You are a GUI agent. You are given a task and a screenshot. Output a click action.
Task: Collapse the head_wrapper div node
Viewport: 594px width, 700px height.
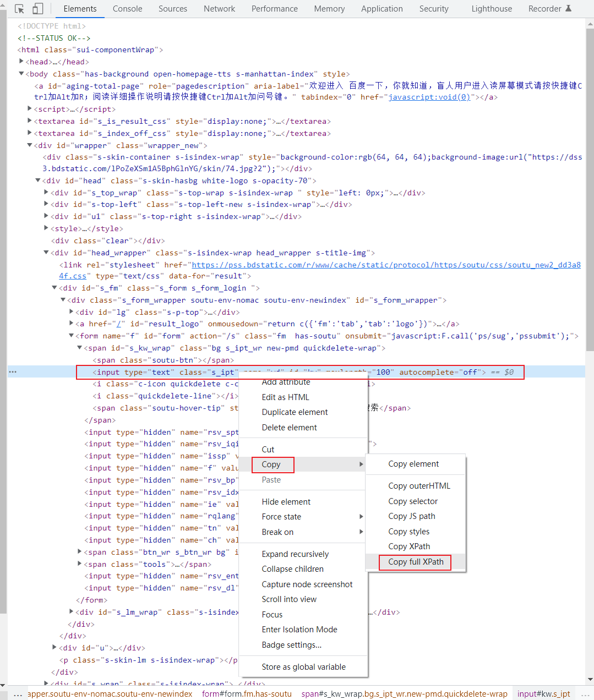[x=46, y=253]
